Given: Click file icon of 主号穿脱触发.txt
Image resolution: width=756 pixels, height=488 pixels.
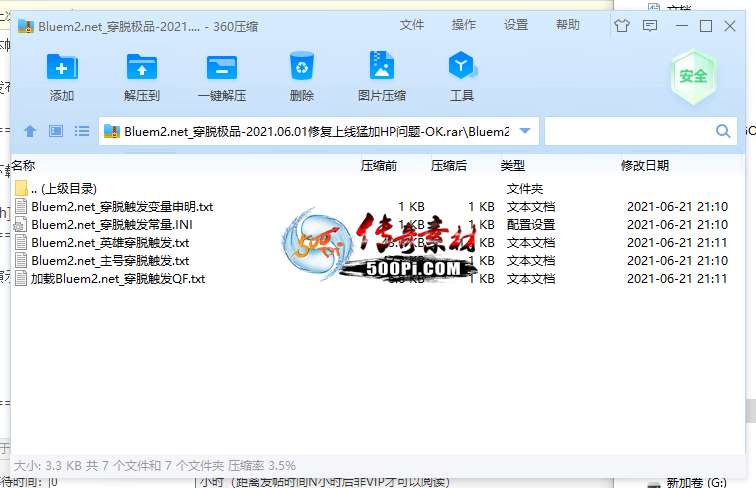Looking at the screenshot, I should pyautogui.click(x=21, y=260).
